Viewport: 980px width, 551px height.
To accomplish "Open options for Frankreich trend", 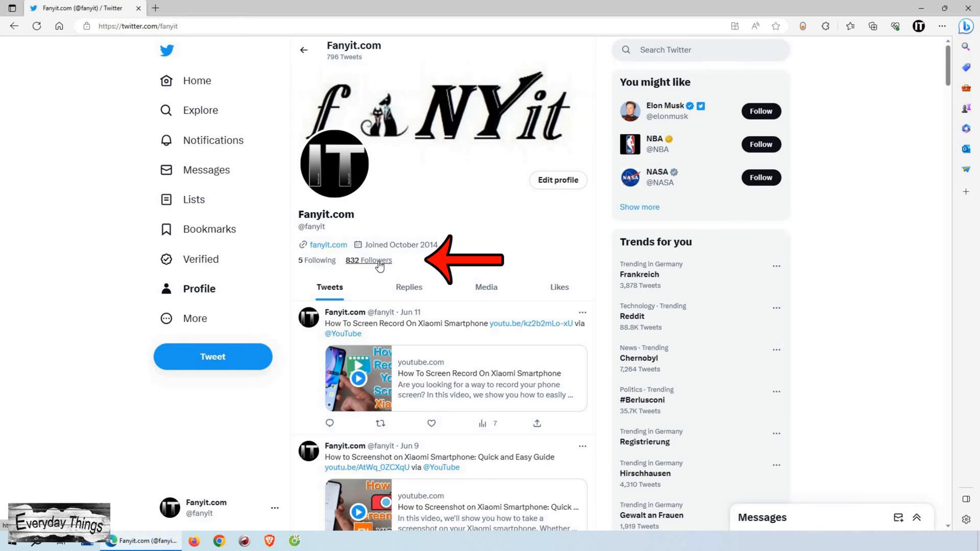I will [776, 266].
